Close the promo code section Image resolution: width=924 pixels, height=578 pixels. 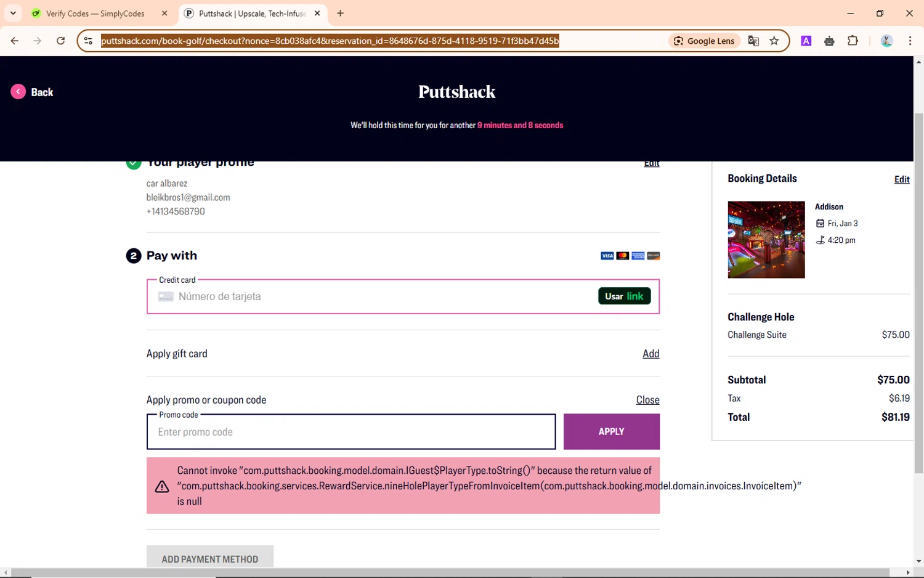(647, 400)
